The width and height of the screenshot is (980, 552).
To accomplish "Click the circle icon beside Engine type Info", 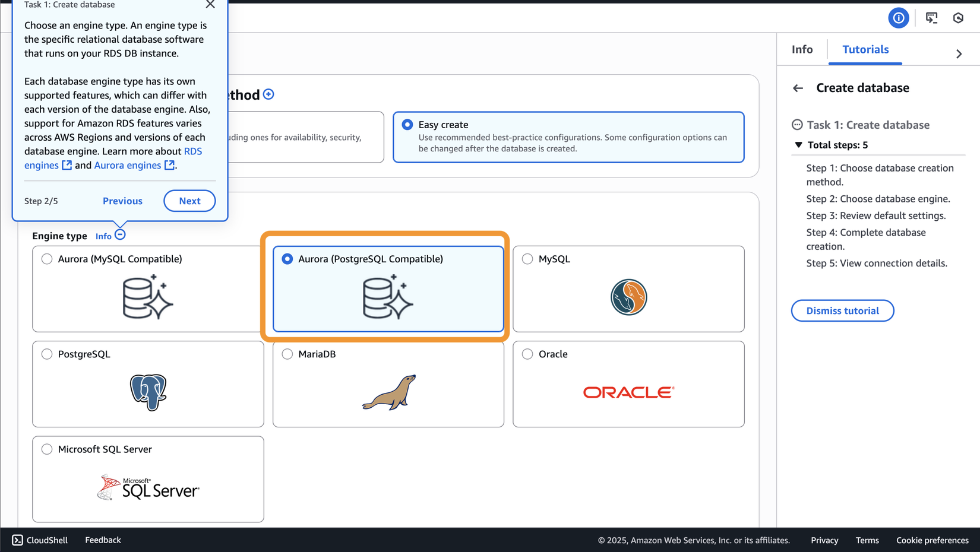I will (x=120, y=235).
